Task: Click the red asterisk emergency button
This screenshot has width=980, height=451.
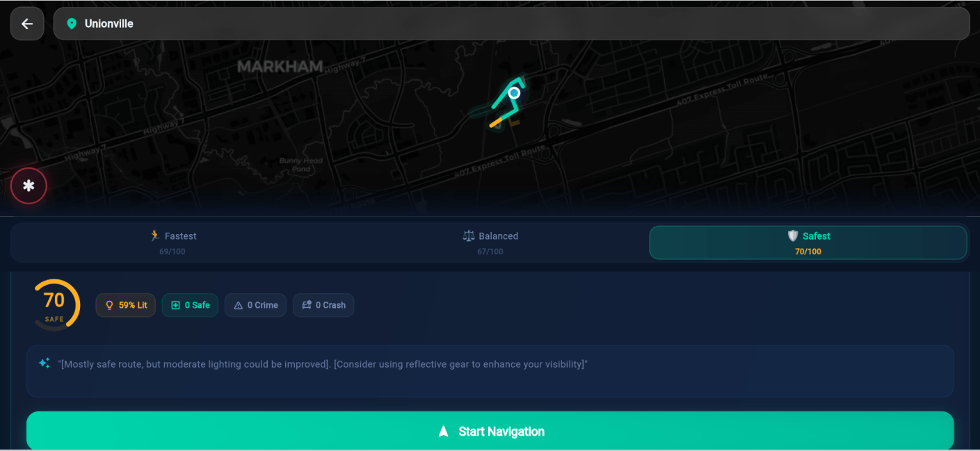Action: [29, 186]
